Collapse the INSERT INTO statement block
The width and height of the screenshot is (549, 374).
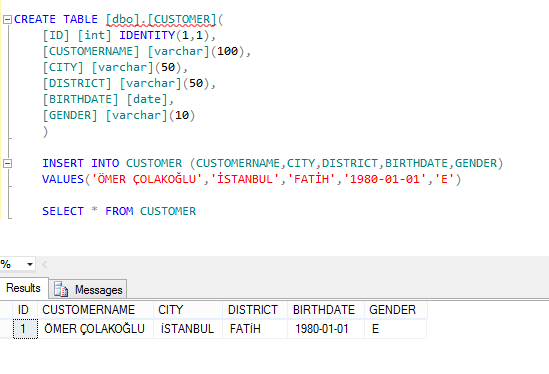click(7, 164)
